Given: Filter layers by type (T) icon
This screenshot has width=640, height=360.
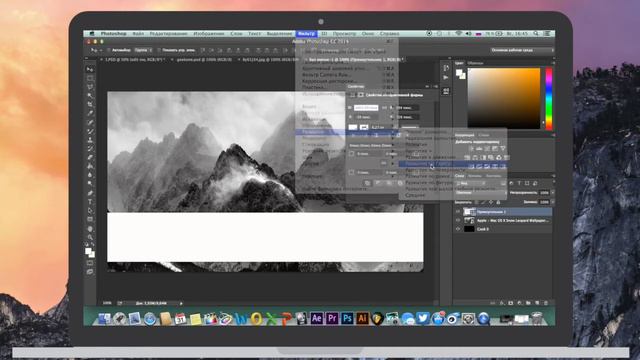Looking at the screenshot, I should coord(519,184).
